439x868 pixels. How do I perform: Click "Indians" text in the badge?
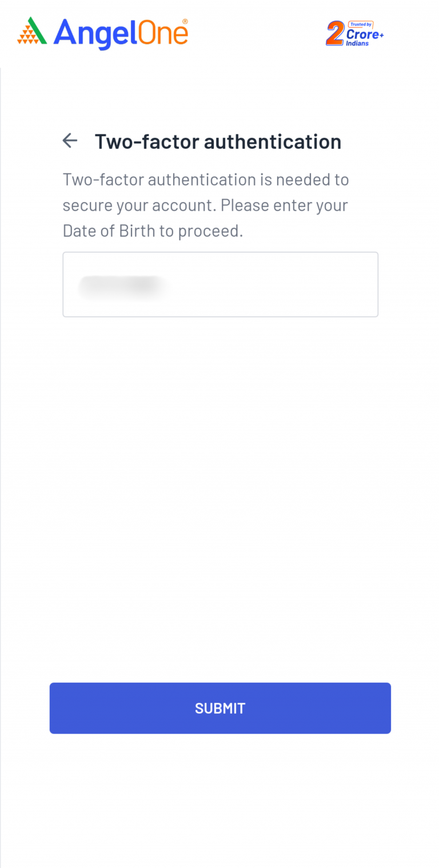357,43
